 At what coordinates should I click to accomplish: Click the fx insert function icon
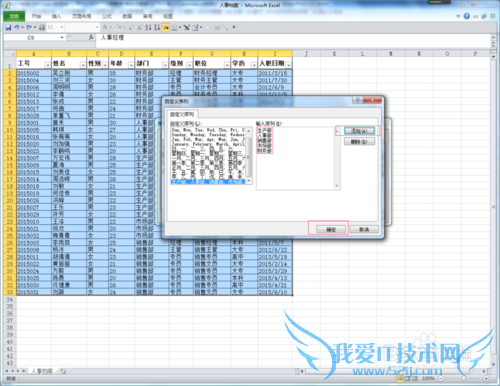point(91,38)
